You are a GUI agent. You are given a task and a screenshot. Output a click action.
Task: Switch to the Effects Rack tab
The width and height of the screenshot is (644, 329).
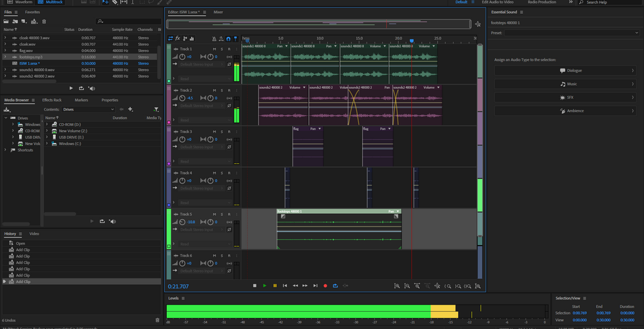tap(52, 100)
